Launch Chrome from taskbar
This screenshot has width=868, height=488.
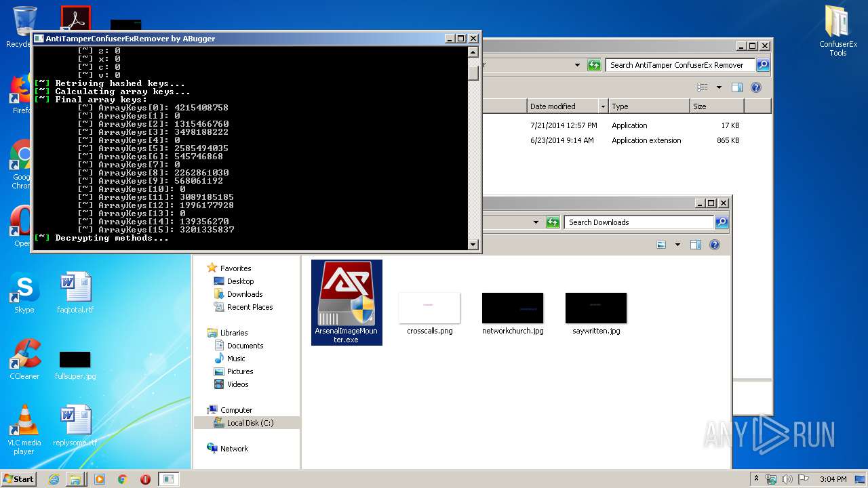click(x=122, y=479)
